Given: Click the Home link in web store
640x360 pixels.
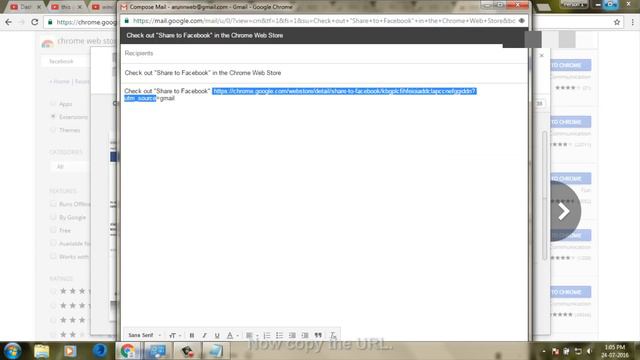Looking at the screenshot, I should coord(62,82).
